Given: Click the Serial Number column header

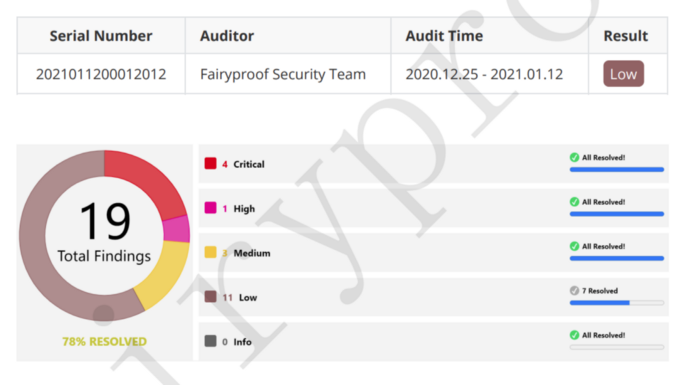Looking at the screenshot, I should point(101,36).
